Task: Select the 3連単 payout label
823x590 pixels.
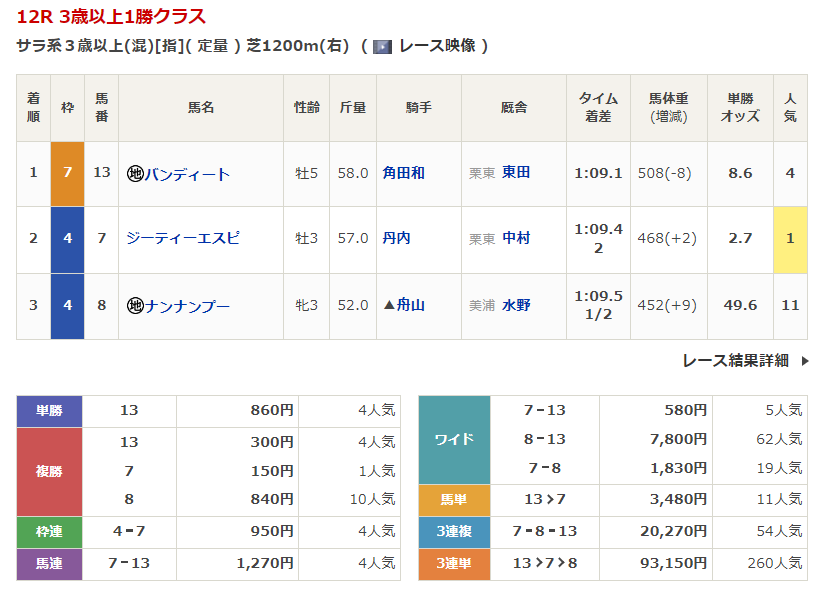Action: pyautogui.click(x=454, y=564)
